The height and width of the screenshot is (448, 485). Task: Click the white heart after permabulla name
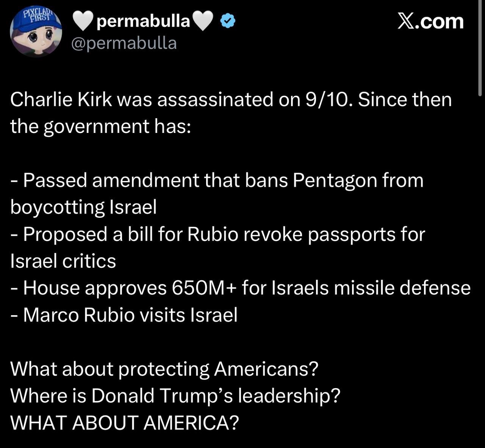[x=205, y=22]
